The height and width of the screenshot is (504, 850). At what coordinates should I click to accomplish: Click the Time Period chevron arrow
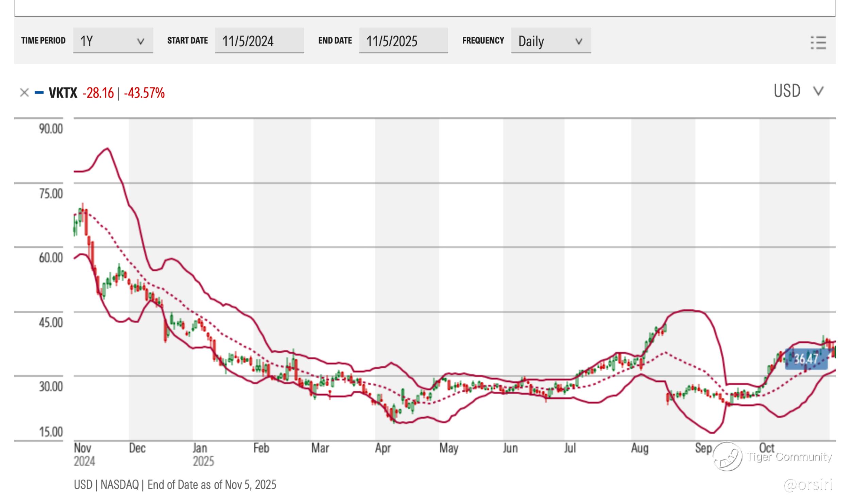click(140, 41)
